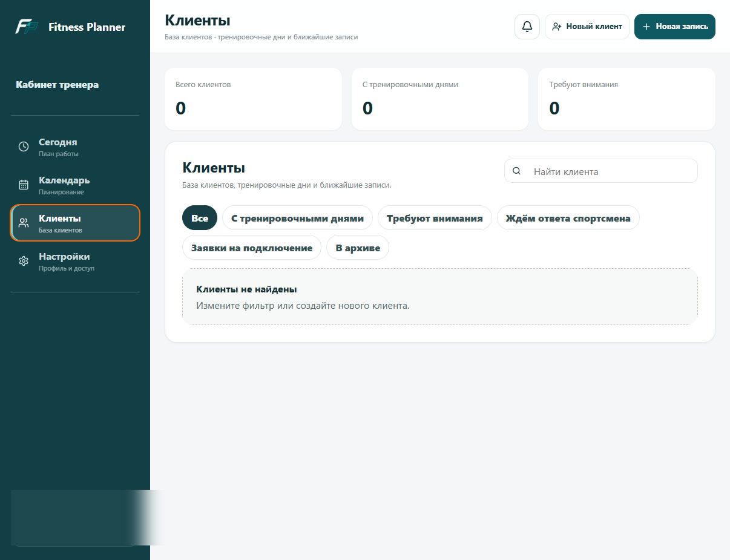Click the Всего клиентов stat card
This screenshot has height=560, width=730.
click(253, 99)
